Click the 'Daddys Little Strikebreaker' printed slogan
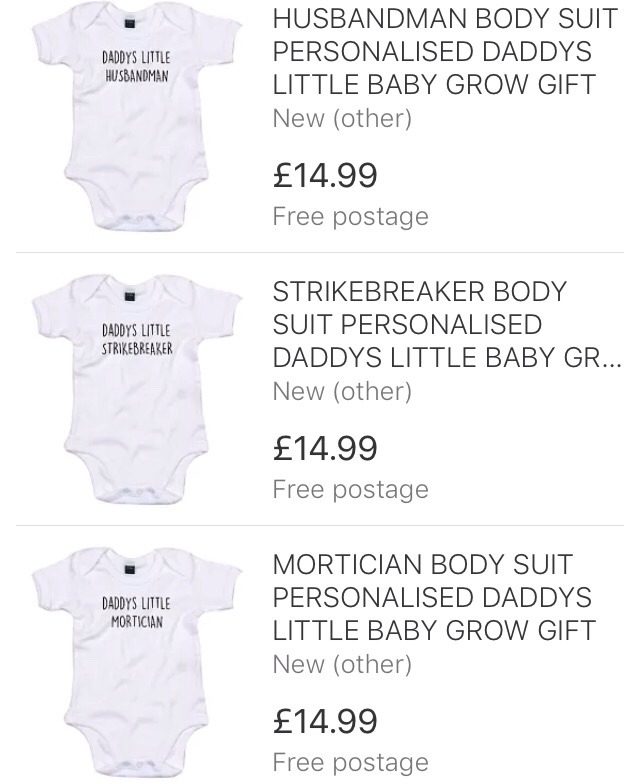This screenshot has width=640, height=784. [x=136, y=339]
